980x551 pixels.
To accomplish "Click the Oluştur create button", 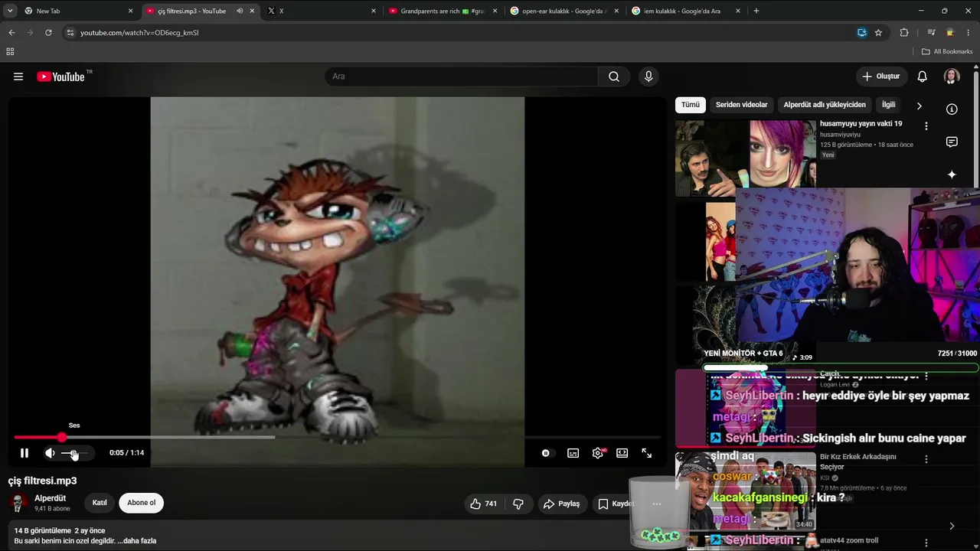I will point(881,77).
